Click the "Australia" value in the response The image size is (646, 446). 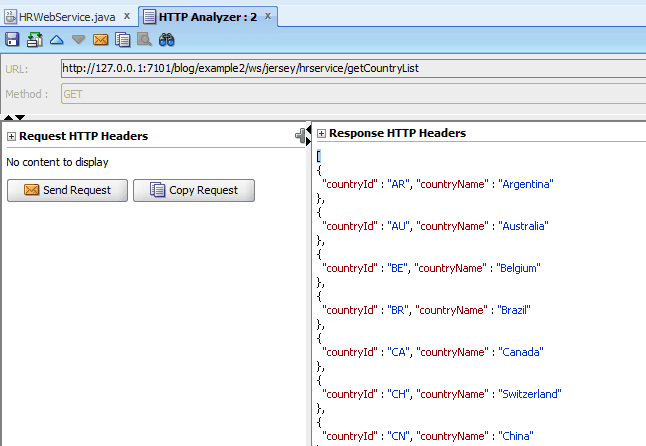[523, 226]
